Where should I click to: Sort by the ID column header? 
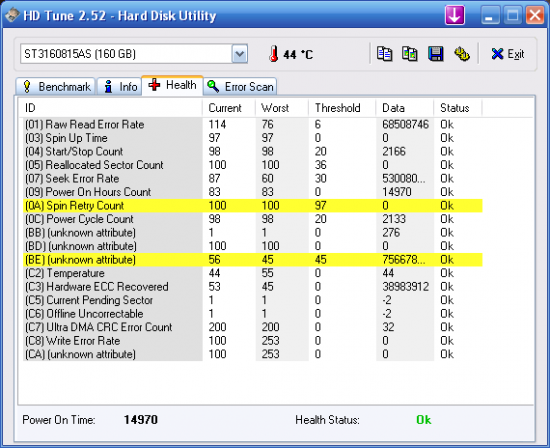(x=111, y=108)
